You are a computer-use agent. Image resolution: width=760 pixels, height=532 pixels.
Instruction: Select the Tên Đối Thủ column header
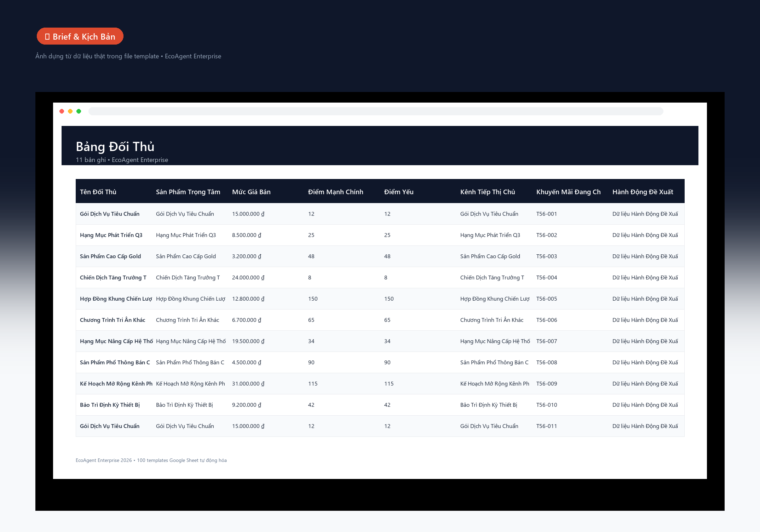point(98,192)
